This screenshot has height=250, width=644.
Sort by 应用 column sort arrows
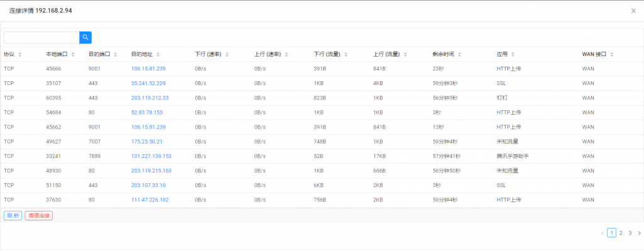[x=513, y=55]
